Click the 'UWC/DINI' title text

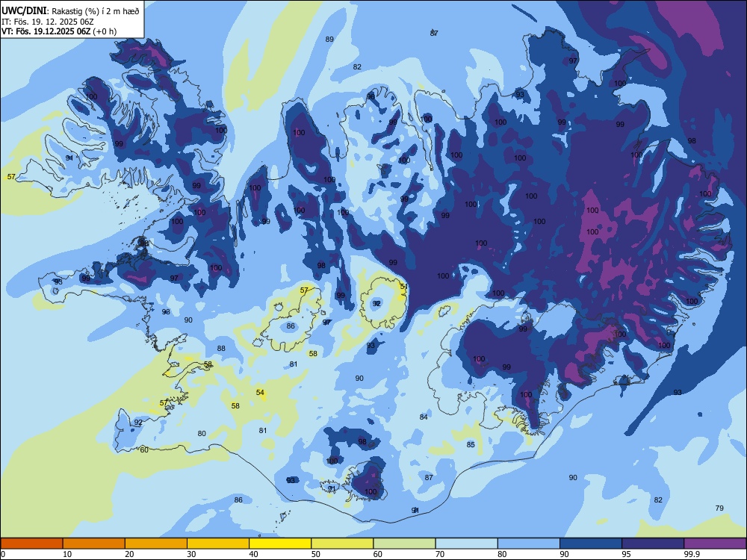24,10
